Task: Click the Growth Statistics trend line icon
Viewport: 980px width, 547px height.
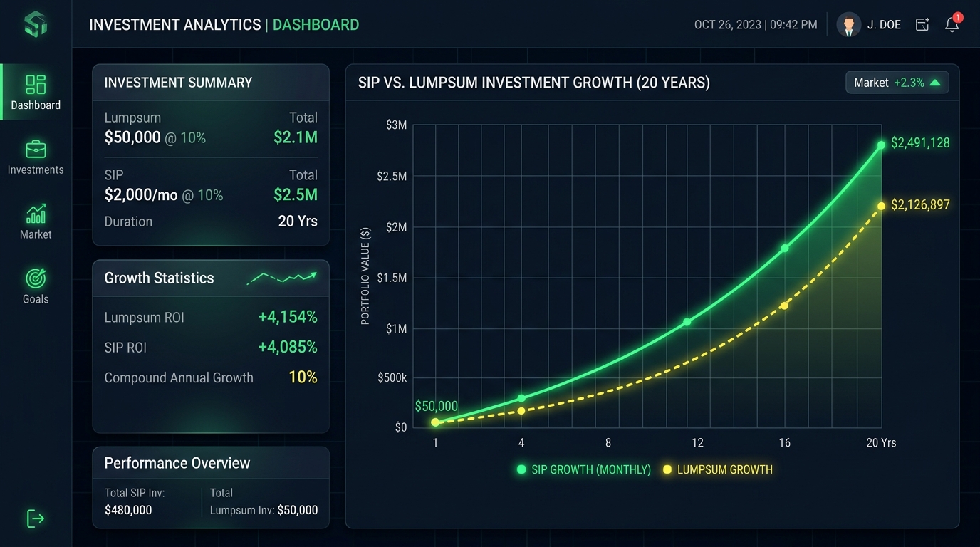Action: 282,278
